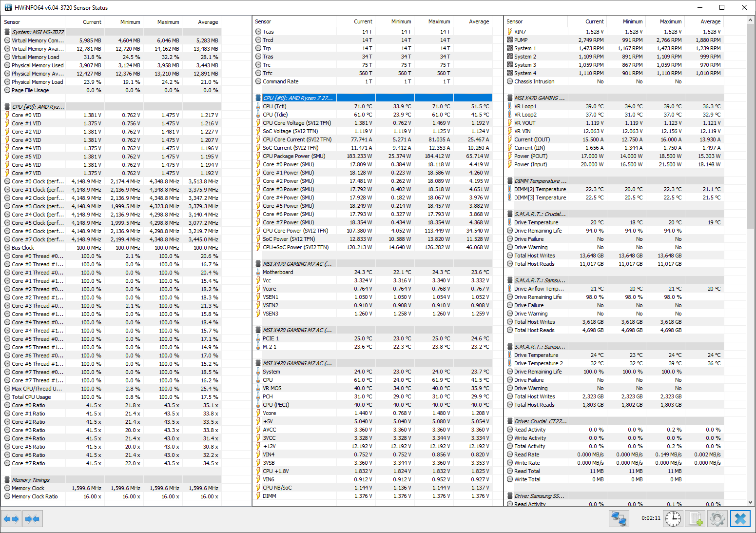This screenshot has width=756, height=533.
Task: Click the Sensor column header in left pane
Action: pos(34,22)
